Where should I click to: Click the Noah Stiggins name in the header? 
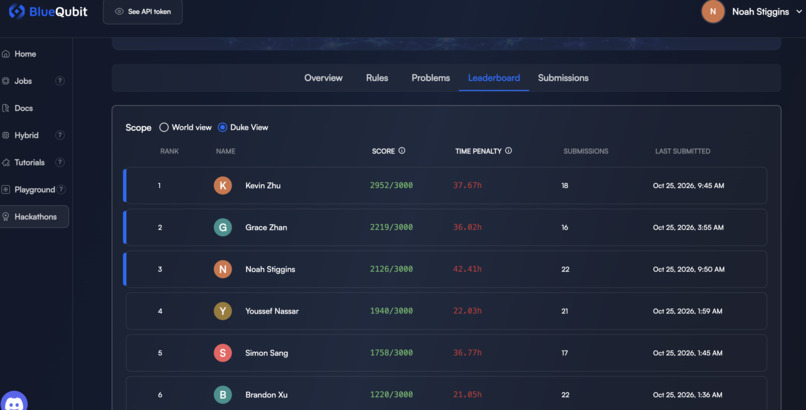coord(760,12)
